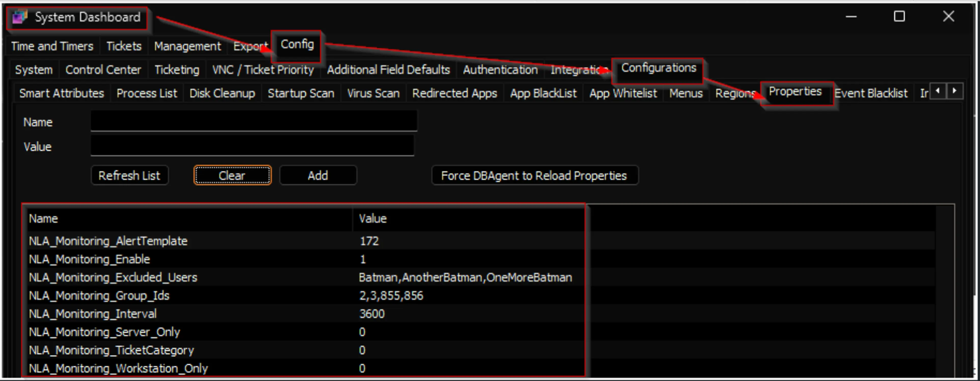This screenshot has height=381, width=980.
Task: Select the Startup Scan tab
Action: point(301,94)
